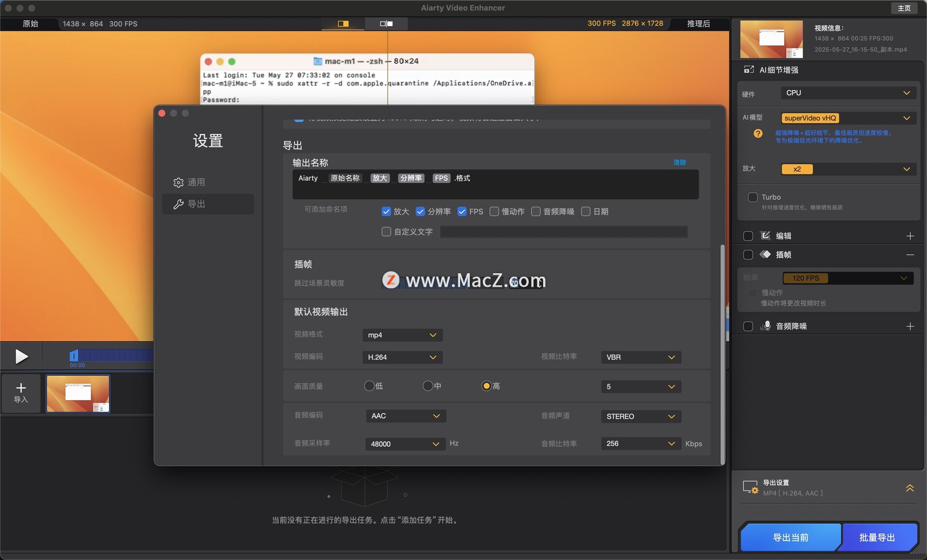Open the H.264 video codec dropdown

point(402,357)
